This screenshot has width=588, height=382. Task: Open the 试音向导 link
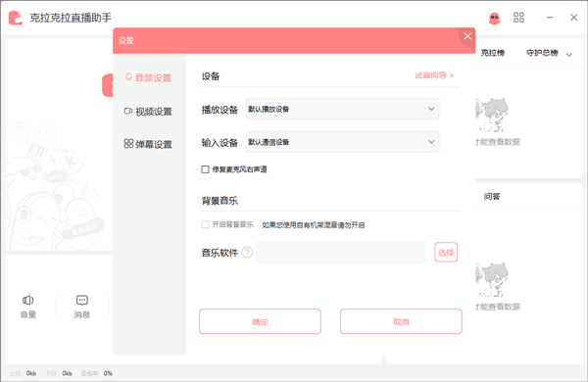pyautogui.click(x=434, y=75)
